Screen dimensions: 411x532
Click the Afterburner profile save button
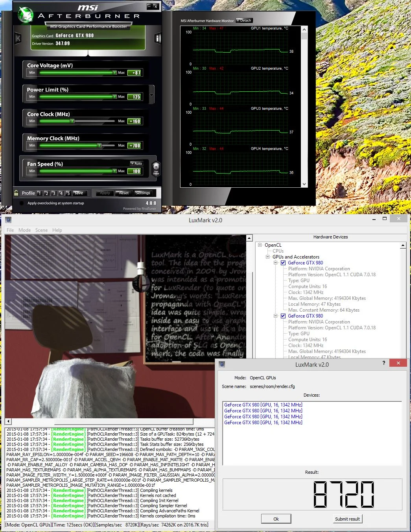point(79,193)
